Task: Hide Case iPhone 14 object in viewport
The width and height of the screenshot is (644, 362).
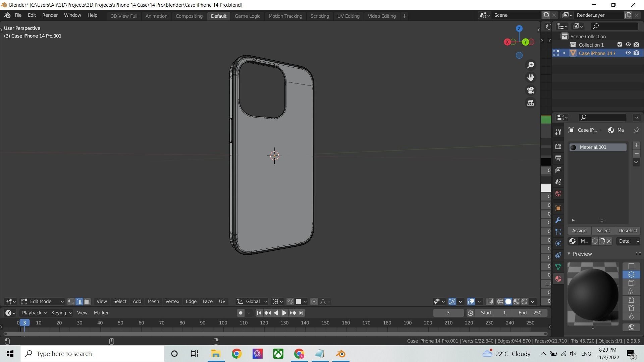Action: [x=628, y=53]
